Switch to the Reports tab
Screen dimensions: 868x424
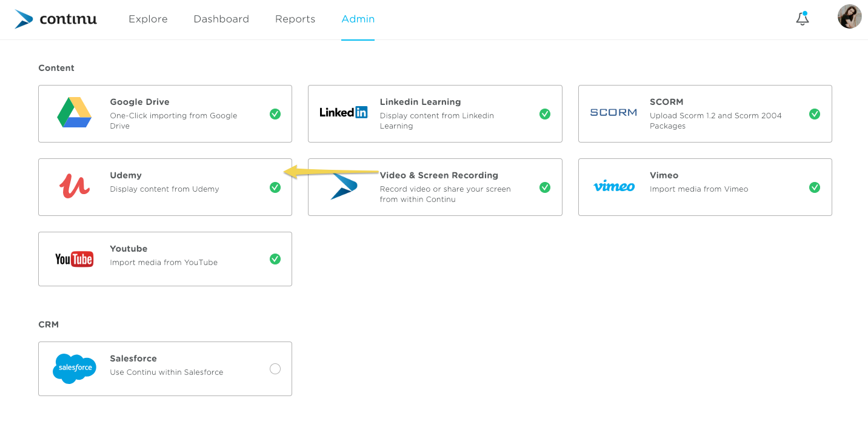coord(295,19)
